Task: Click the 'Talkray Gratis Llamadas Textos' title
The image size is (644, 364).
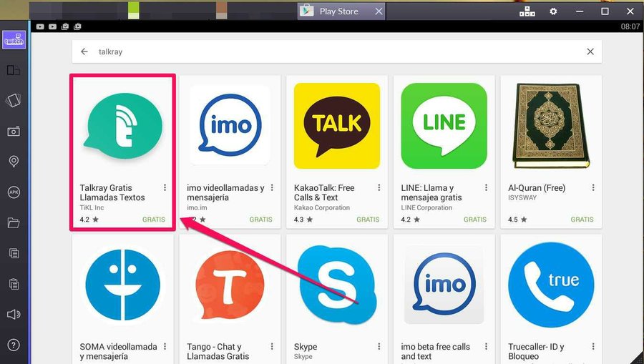Action: 112,192
